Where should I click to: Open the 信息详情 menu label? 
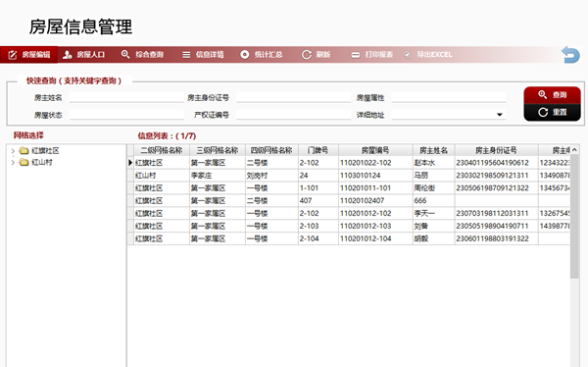pyautogui.click(x=210, y=55)
